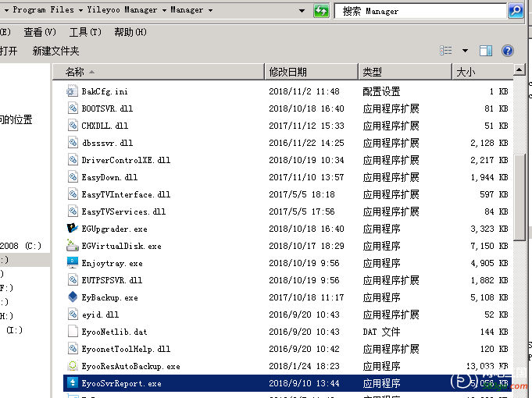Click the 新建文件夹 button
This screenshot has width=532, height=398.
click(55, 51)
